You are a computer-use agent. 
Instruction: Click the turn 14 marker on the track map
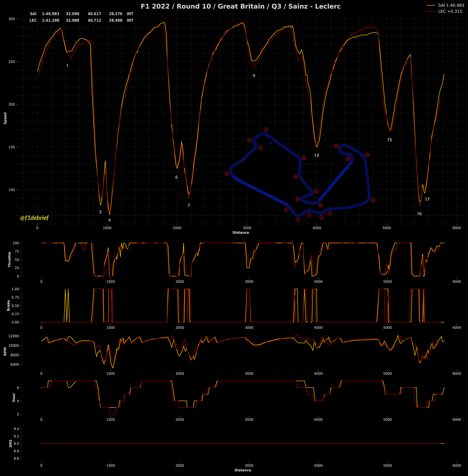click(x=286, y=210)
